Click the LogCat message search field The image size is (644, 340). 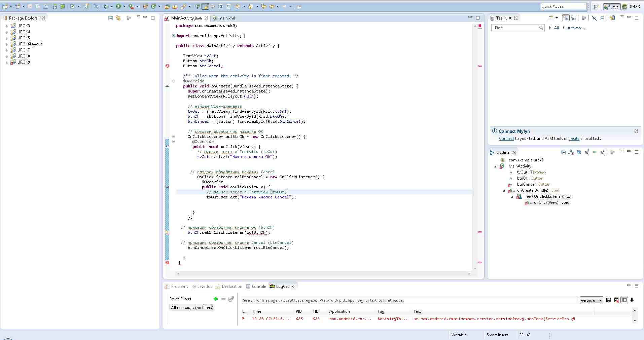point(409,300)
